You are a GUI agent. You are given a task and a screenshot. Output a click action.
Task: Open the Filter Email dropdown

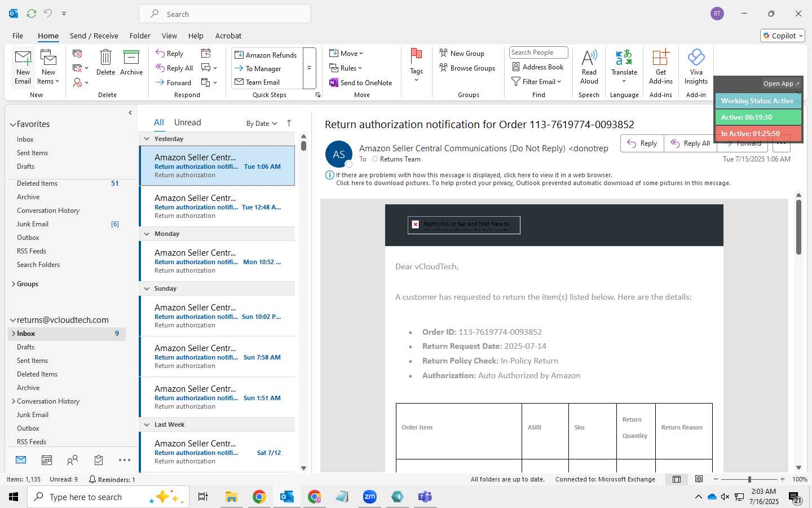tap(536, 81)
